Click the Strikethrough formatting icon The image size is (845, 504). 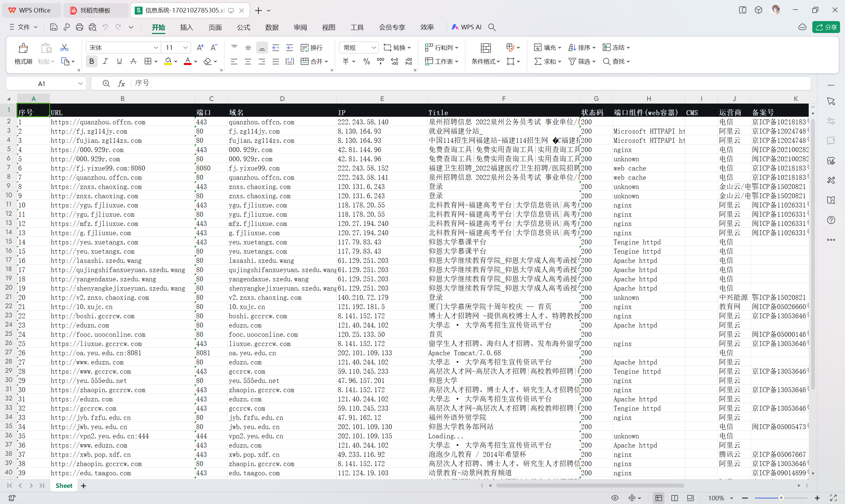click(x=133, y=61)
